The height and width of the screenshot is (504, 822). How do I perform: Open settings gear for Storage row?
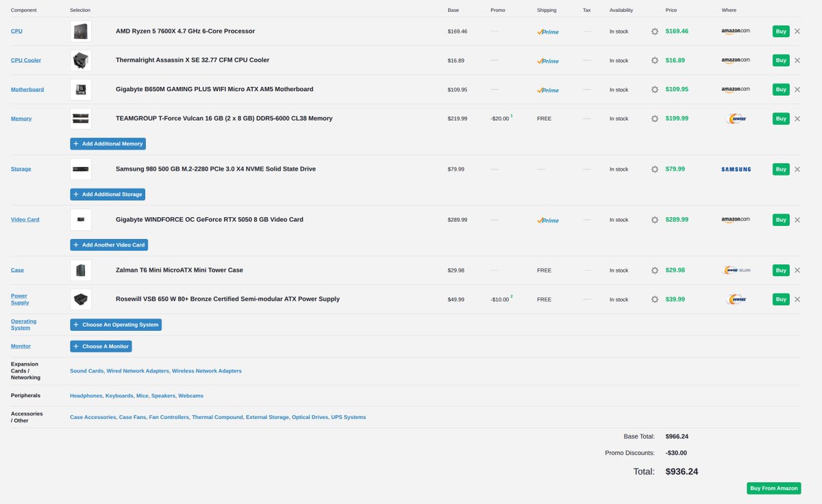coord(655,169)
